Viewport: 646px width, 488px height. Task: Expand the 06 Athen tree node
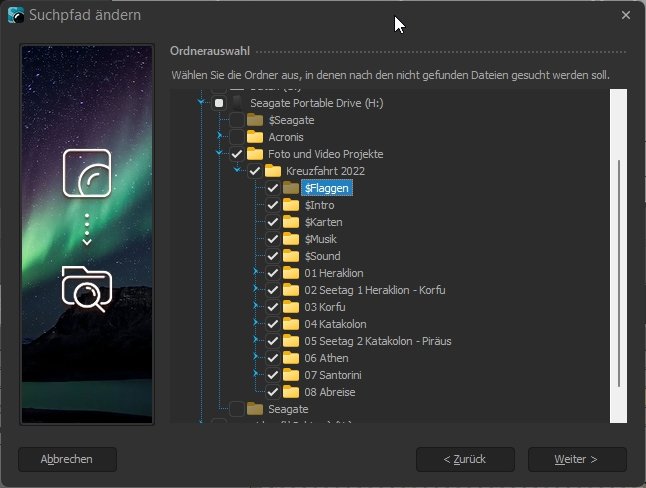click(x=257, y=358)
